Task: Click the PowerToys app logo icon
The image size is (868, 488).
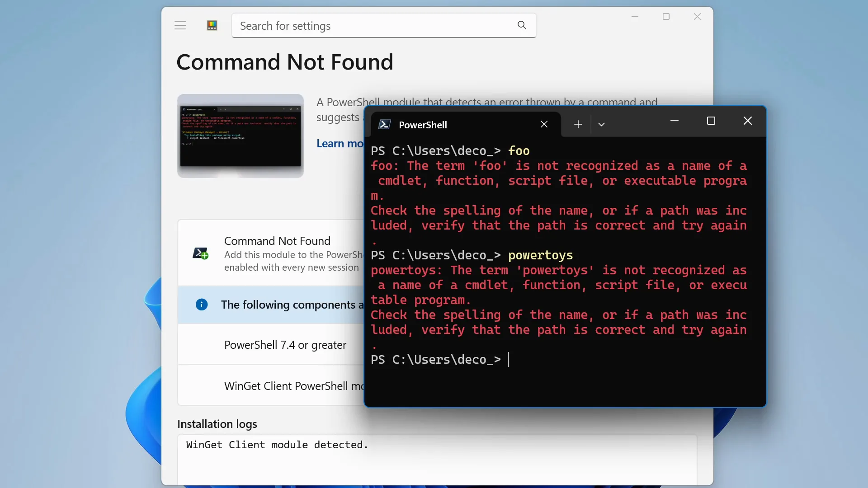Action: coord(212,25)
